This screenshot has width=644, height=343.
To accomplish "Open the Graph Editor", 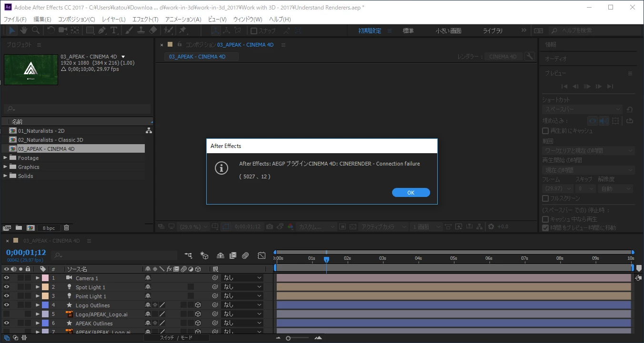I will pos(262,255).
